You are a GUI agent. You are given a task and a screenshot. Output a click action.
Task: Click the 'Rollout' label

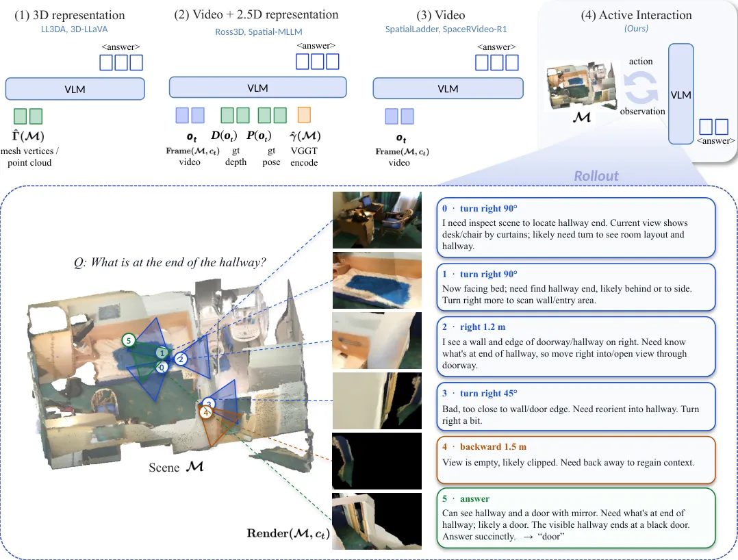pyautogui.click(x=596, y=176)
